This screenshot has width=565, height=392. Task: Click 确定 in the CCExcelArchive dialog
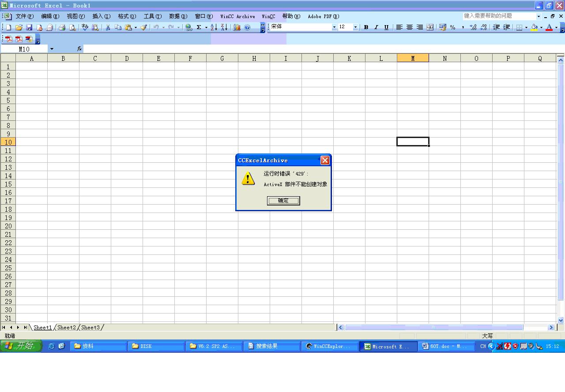coord(283,201)
